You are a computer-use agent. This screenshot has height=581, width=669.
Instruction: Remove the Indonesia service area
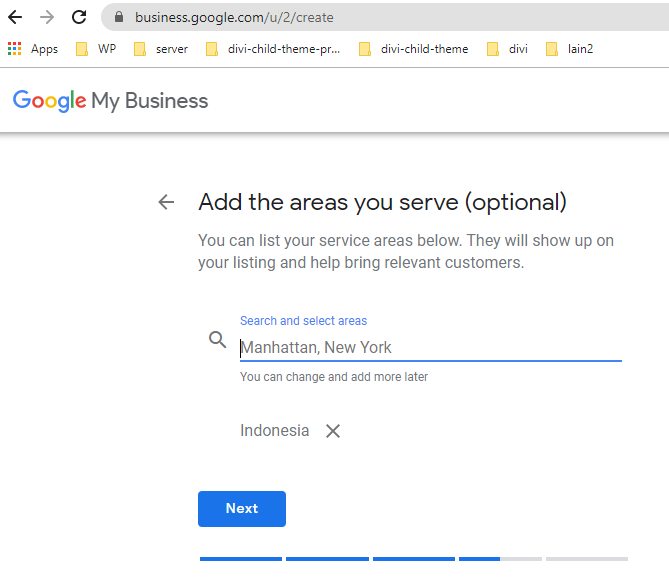[333, 431]
